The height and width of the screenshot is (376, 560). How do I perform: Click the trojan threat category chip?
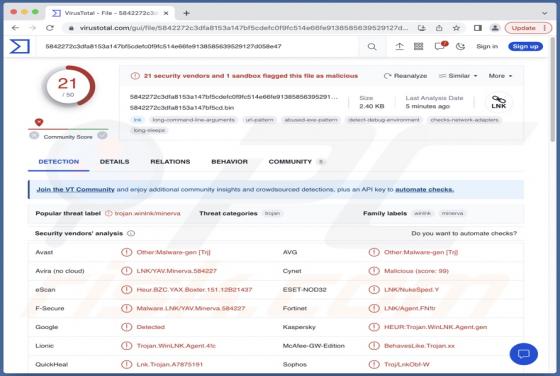(272, 214)
